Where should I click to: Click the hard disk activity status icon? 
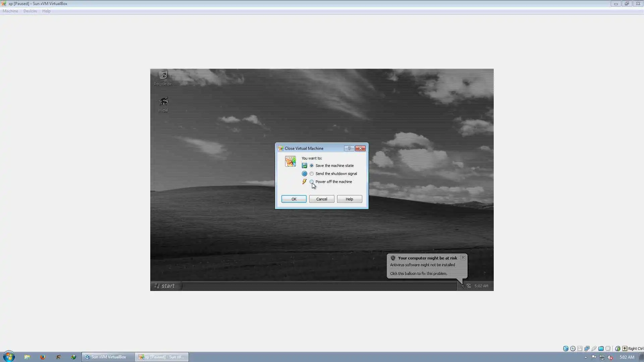point(566,349)
